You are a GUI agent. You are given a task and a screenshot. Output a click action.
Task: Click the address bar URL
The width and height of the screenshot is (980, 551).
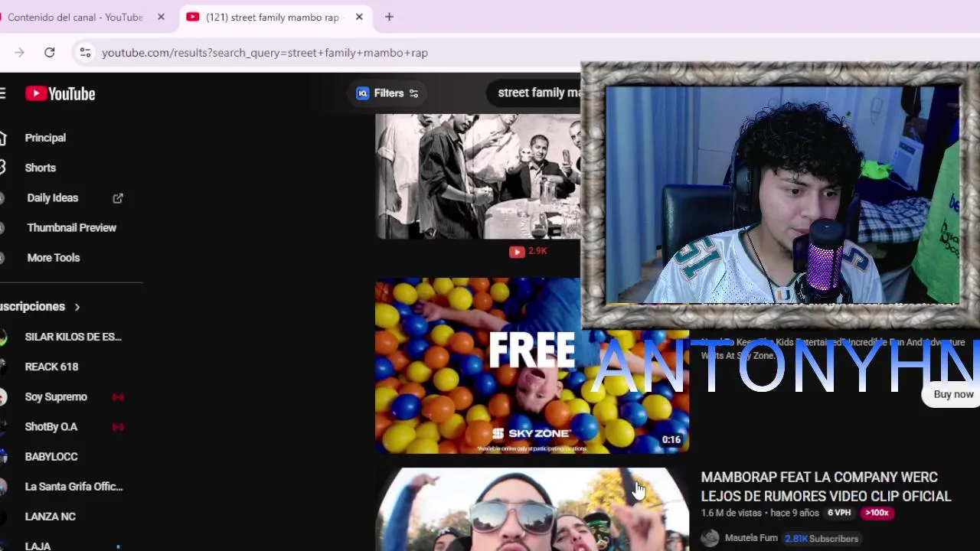[264, 53]
